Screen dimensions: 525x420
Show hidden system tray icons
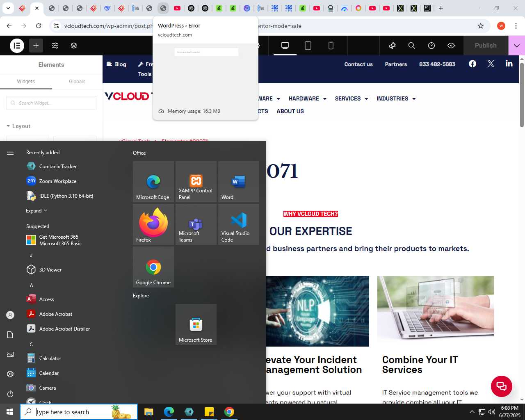click(472, 412)
